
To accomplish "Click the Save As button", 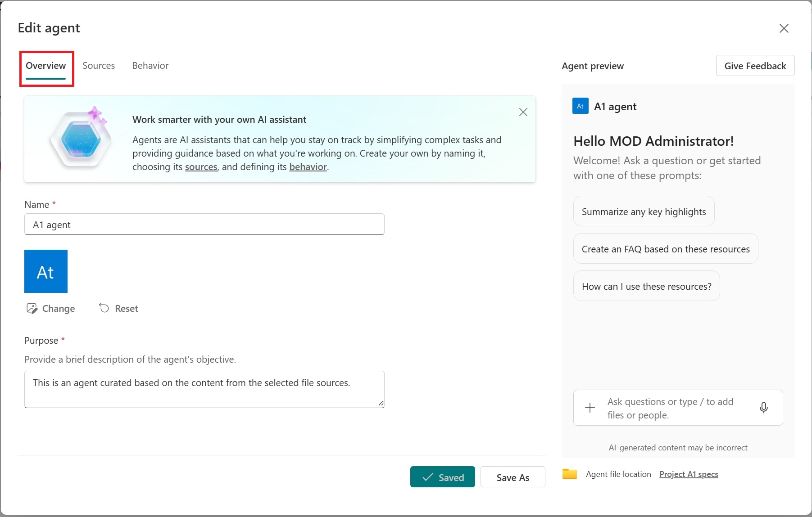I will click(x=513, y=477).
